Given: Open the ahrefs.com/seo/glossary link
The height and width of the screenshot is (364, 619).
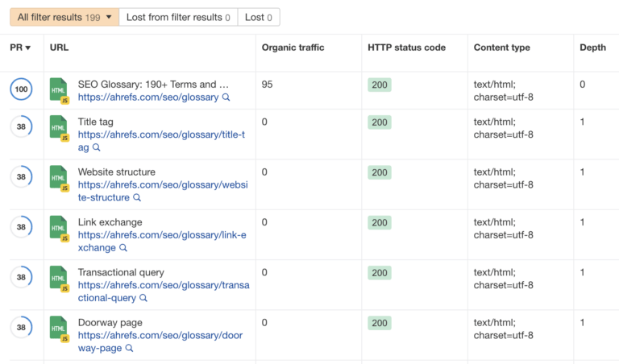Looking at the screenshot, I should [148, 97].
